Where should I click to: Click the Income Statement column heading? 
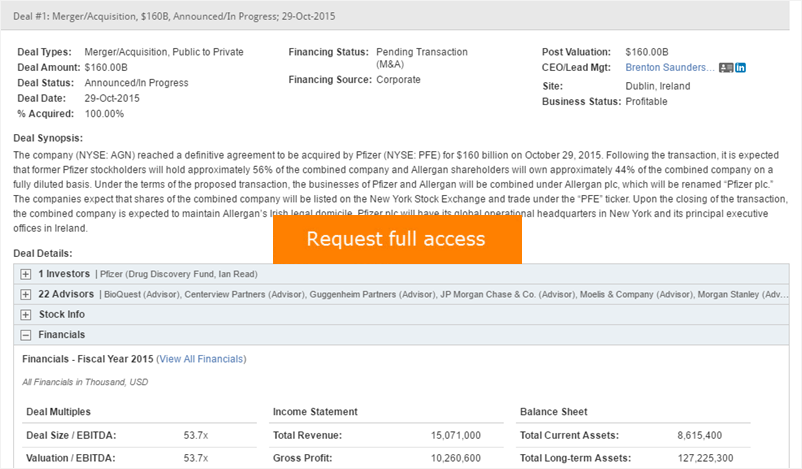pyautogui.click(x=315, y=412)
